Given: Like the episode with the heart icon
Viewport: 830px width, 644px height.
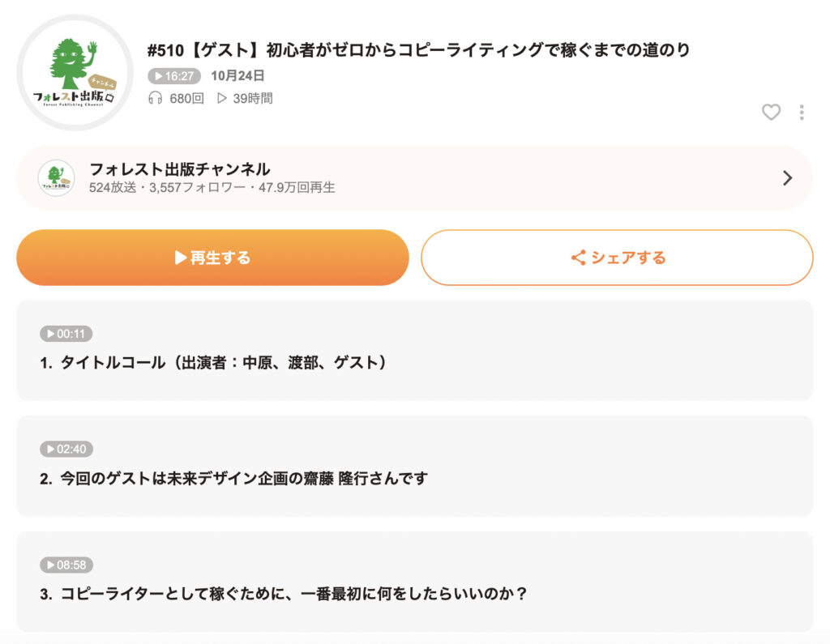Looking at the screenshot, I should 771,112.
